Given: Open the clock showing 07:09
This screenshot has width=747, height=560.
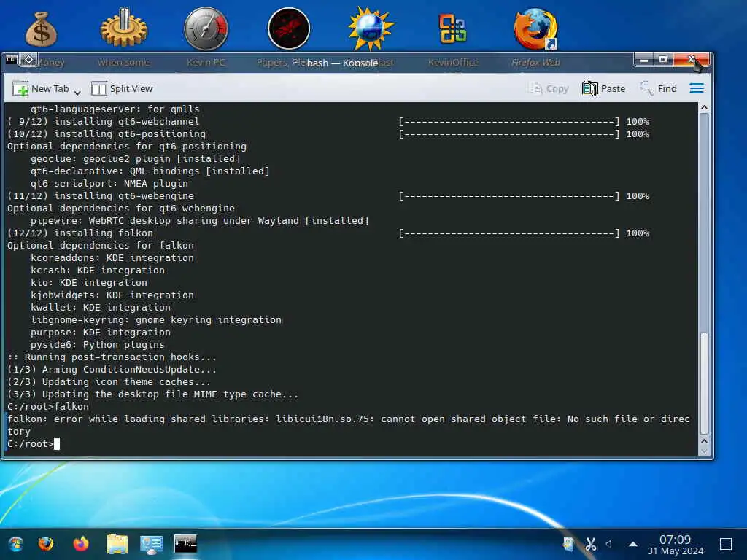Looking at the screenshot, I should tap(675, 544).
